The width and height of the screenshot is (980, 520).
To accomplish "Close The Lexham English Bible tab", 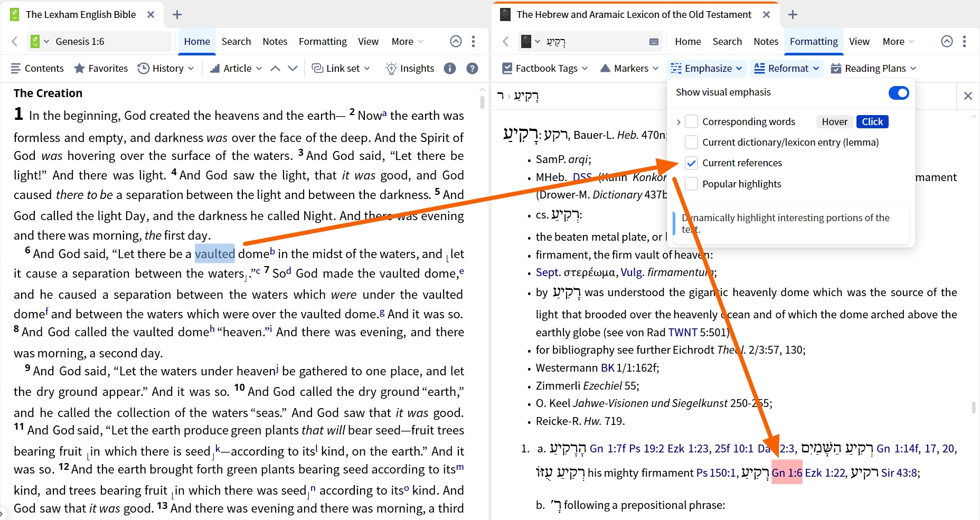I will pyautogui.click(x=150, y=15).
